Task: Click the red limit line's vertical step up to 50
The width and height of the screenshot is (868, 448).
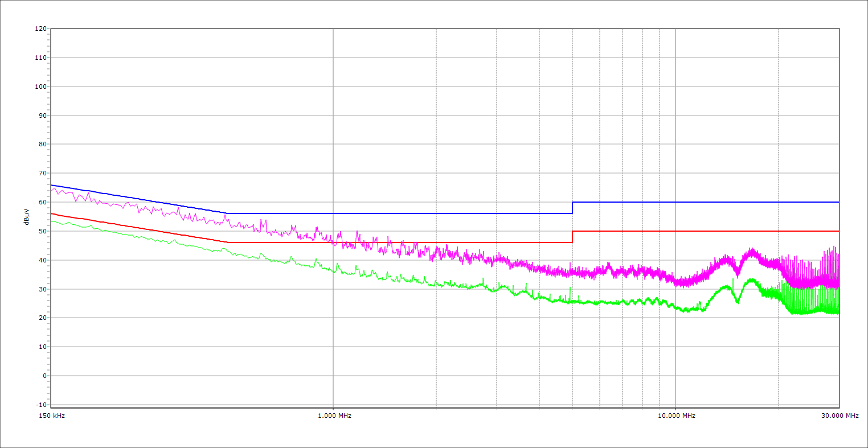Action: 572,237
